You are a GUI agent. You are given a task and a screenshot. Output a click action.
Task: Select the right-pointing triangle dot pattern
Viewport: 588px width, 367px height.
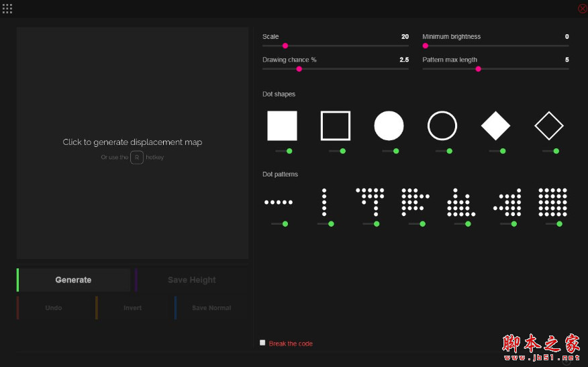[415, 203]
